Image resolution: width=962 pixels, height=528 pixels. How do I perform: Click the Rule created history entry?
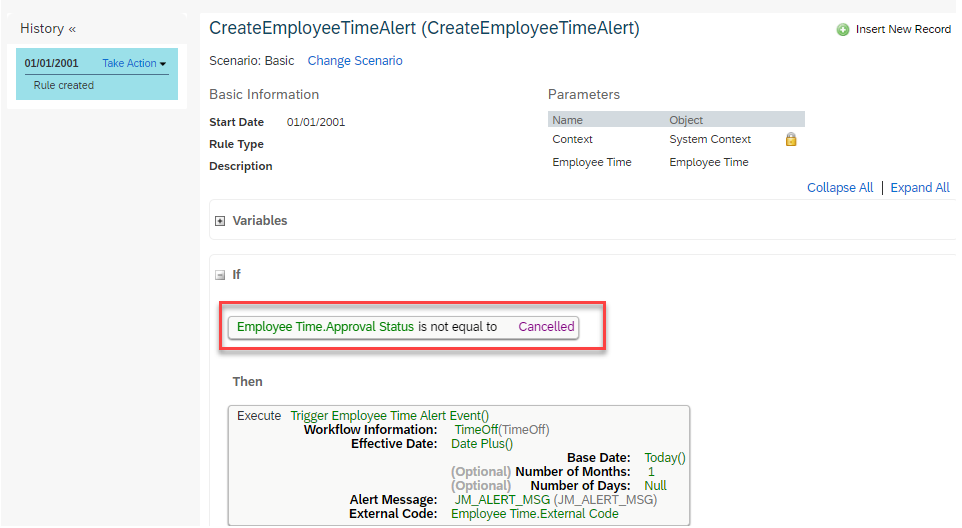(64, 85)
